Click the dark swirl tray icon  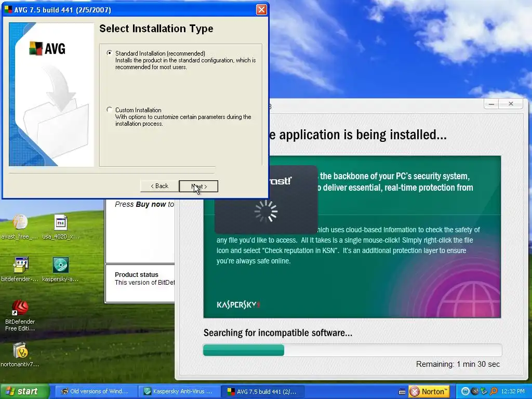click(475, 392)
